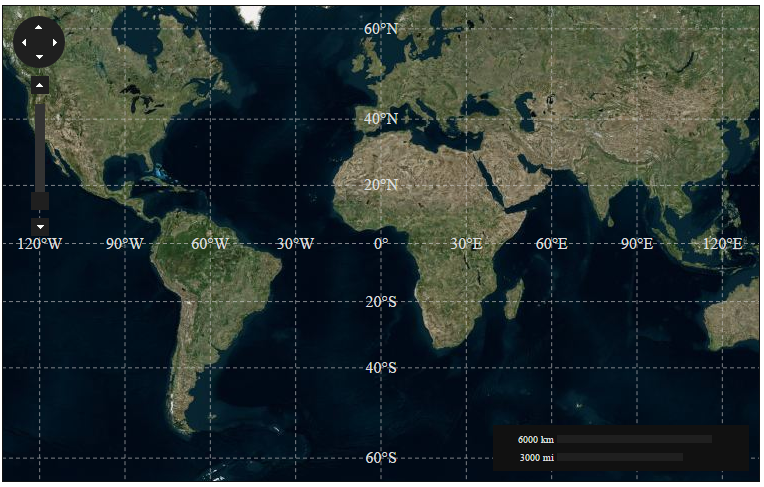Click the 20°N latitude label
Viewport: 764px width, 487px height.
point(381,185)
